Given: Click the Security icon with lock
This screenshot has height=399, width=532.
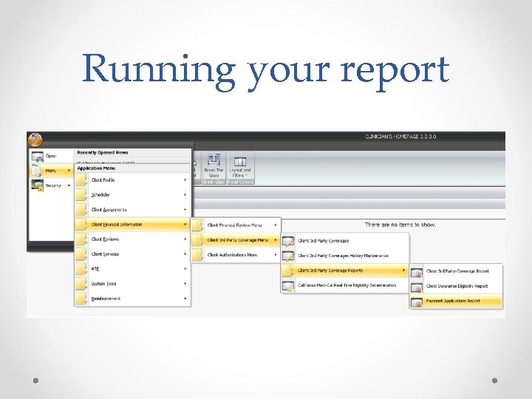Looking at the screenshot, I should click(38, 185).
